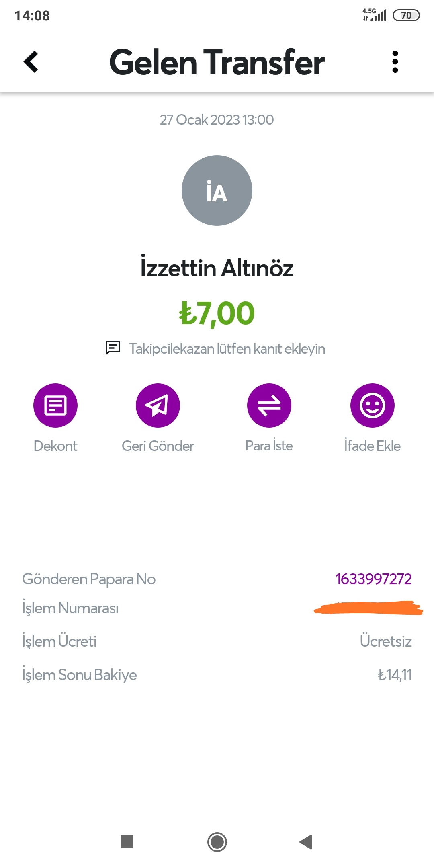Open the Dekont receipt icon

pyautogui.click(x=55, y=405)
